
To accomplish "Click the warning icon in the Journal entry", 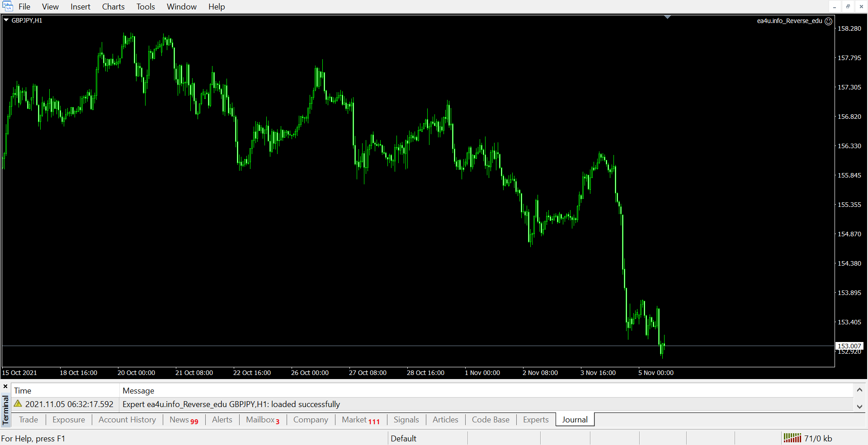I will click(x=18, y=404).
